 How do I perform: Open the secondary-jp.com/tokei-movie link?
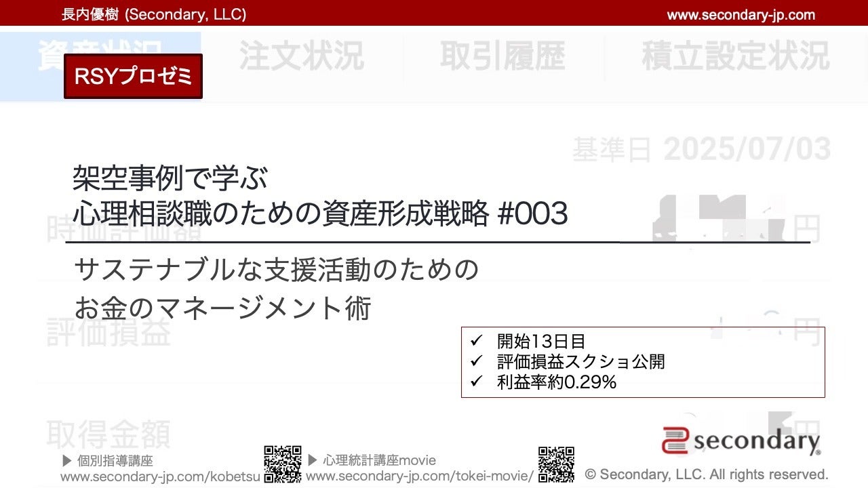click(x=420, y=476)
